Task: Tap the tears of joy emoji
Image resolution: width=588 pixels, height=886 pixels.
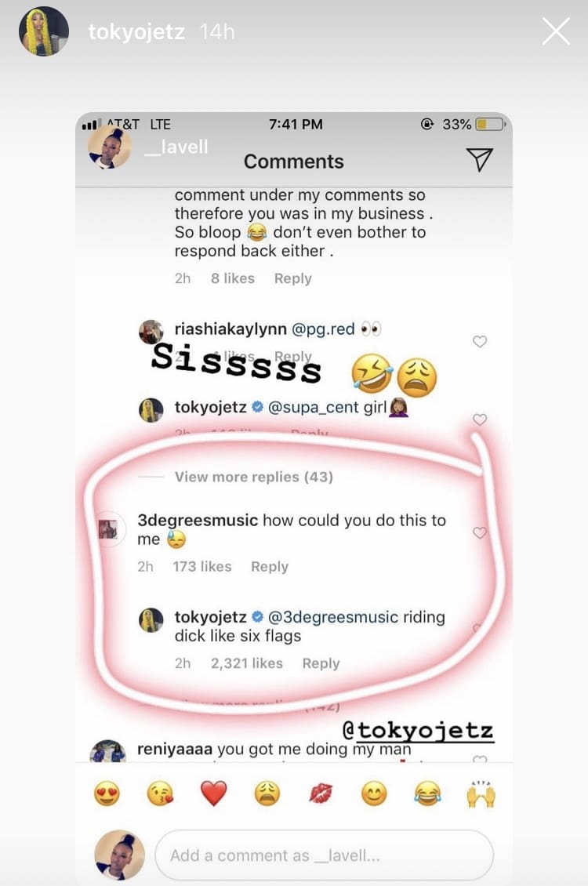Action: click(427, 794)
